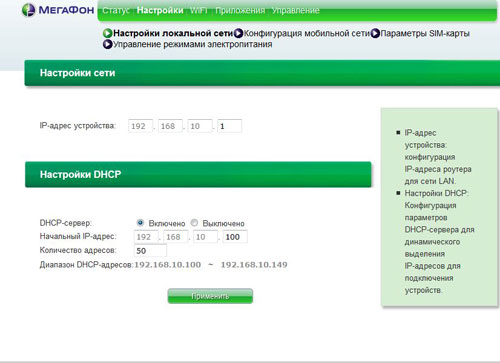Viewport: 500px width, 363px height.
Task: Open the Управление tab
Action: point(295,11)
